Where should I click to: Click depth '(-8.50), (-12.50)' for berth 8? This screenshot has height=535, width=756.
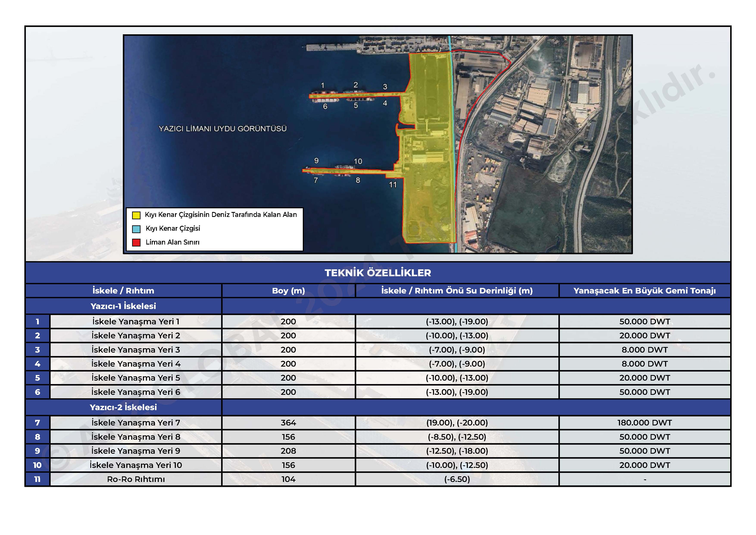click(457, 437)
